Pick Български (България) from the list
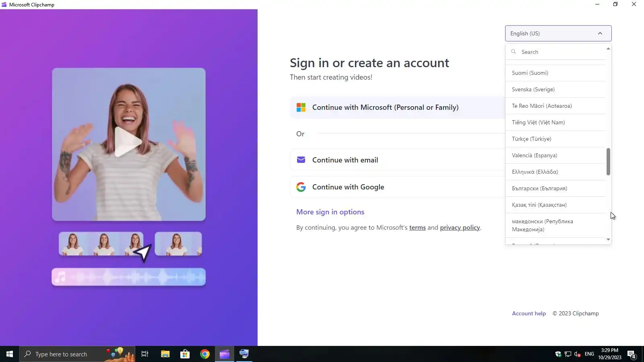This screenshot has width=644, height=362. (x=555, y=188)
